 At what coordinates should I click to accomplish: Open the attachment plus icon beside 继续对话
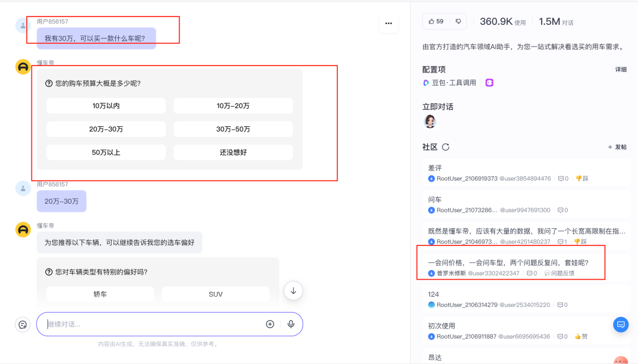270,324
